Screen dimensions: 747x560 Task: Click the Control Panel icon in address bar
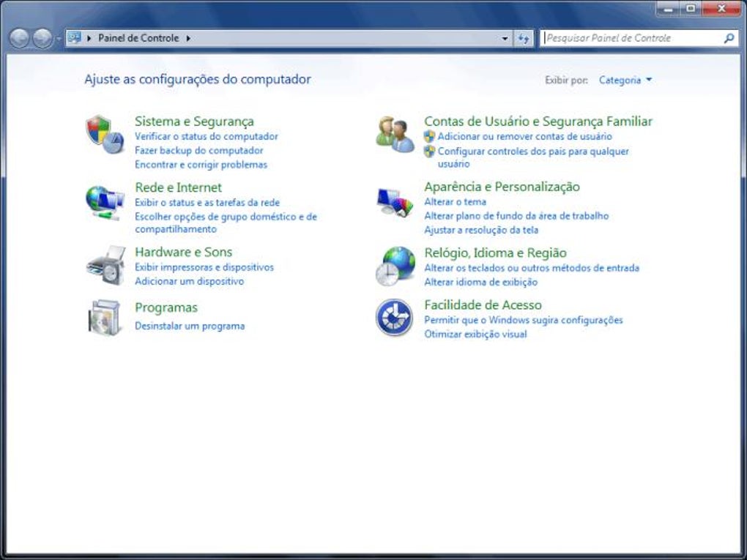coord(74,37)
